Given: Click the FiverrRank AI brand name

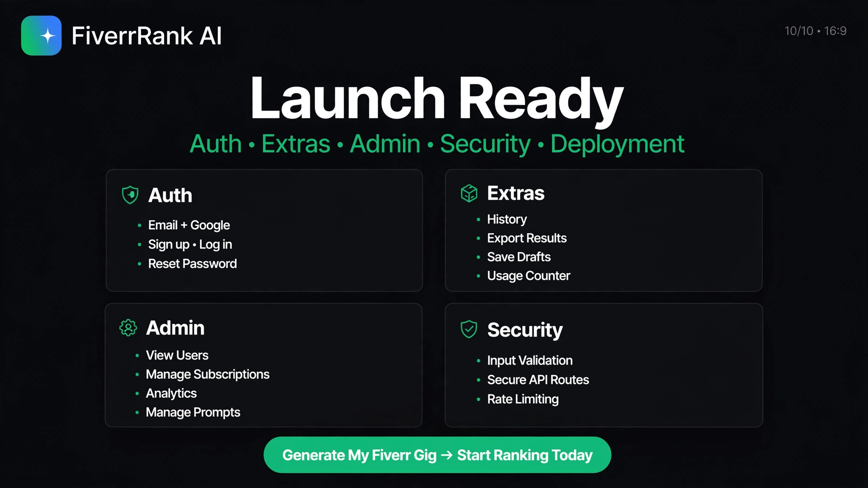Looking at the screenshot, I should coord(147,36).
